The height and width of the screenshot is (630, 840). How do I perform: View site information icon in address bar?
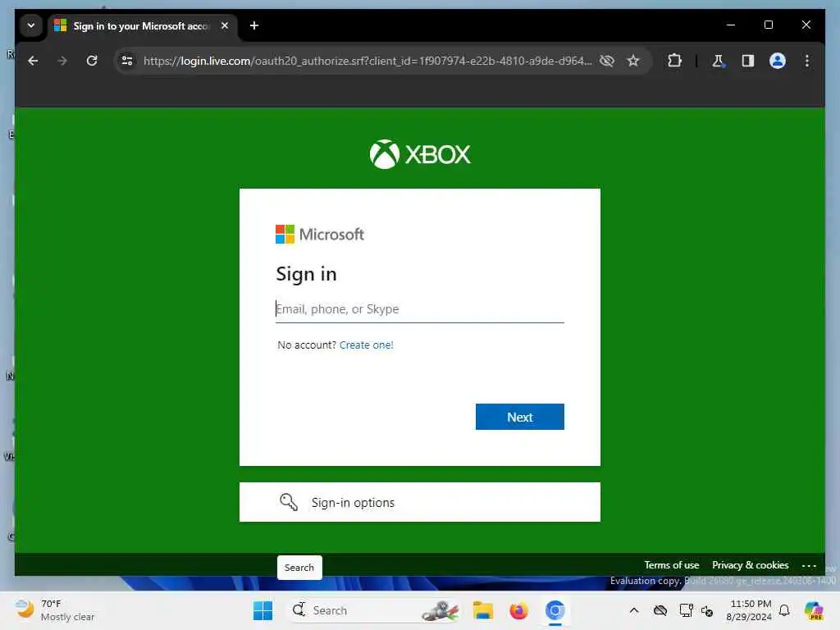coord(127,61)
